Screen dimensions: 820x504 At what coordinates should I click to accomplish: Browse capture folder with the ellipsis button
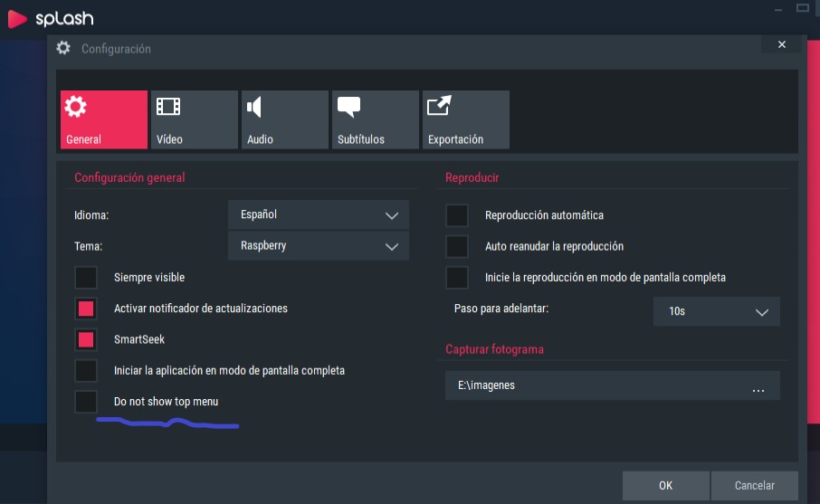(758, 386)
